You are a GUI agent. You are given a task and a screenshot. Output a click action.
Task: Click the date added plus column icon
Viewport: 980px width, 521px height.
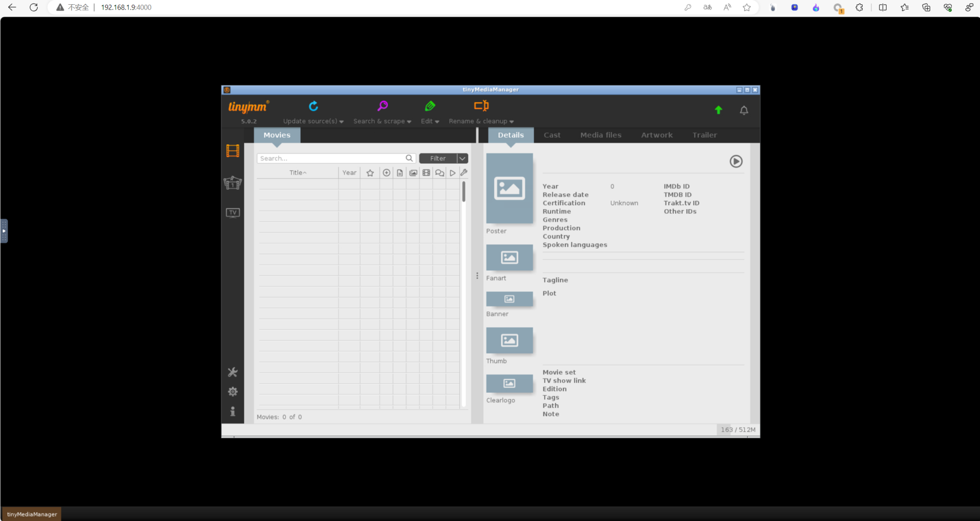tap(386, 173)
